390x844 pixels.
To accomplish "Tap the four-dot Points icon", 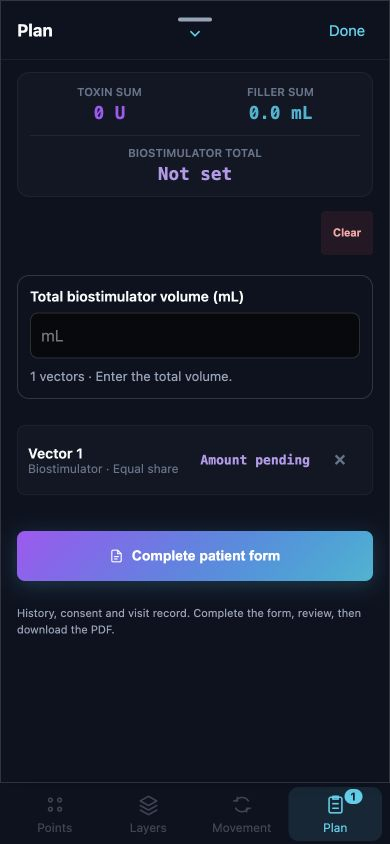I will (54, 805).
